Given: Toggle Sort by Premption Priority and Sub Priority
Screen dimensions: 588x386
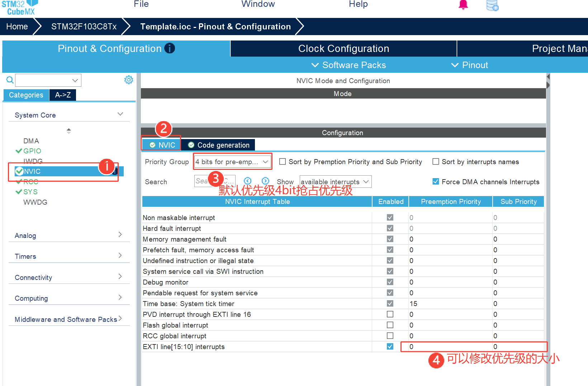Looking at the screenshot, I should pyautogui.click(x=283, y=162).
